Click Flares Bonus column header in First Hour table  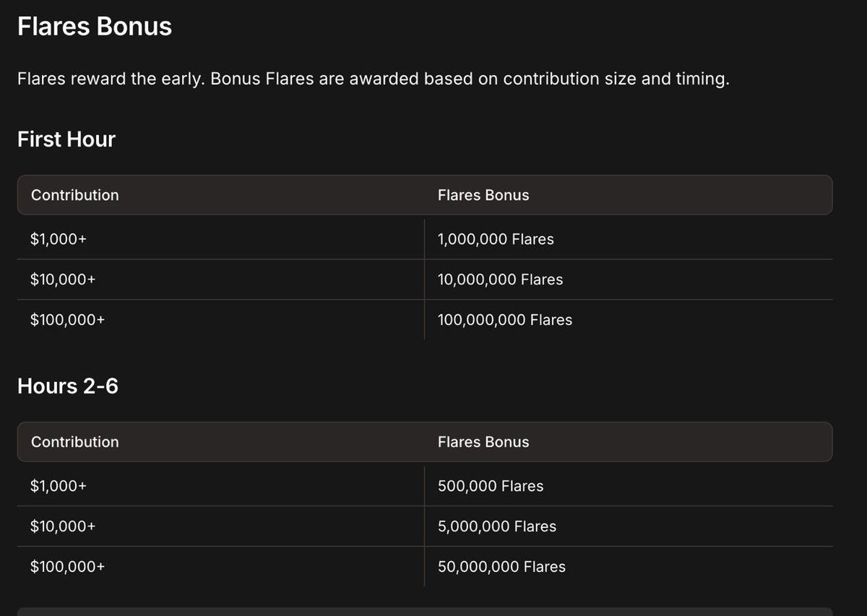pos(483,195)
